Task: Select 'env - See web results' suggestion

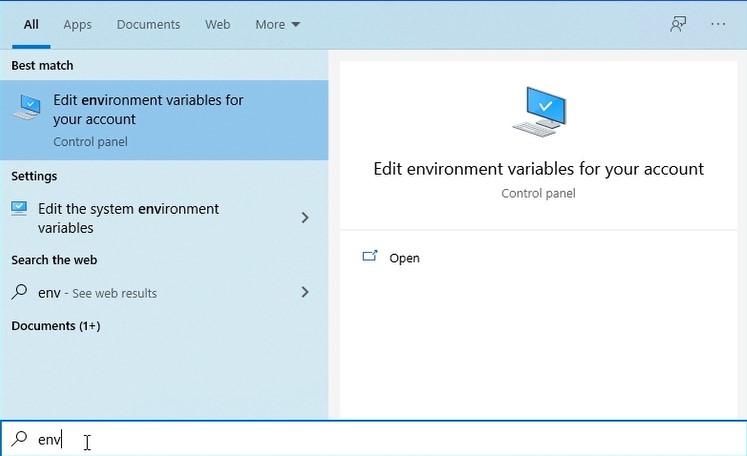Action: point(97,293)
